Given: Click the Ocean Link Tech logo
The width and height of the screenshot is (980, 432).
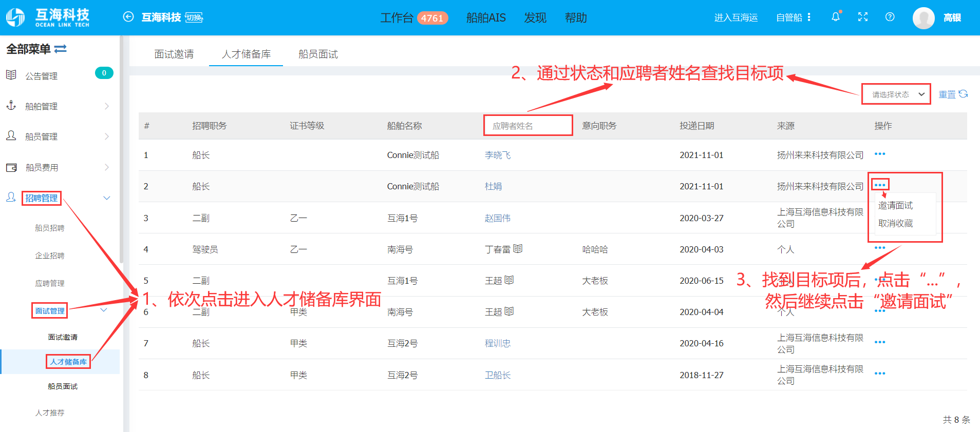Looking at the screenshot, I should pyautogui.click(x=48, y=17).
